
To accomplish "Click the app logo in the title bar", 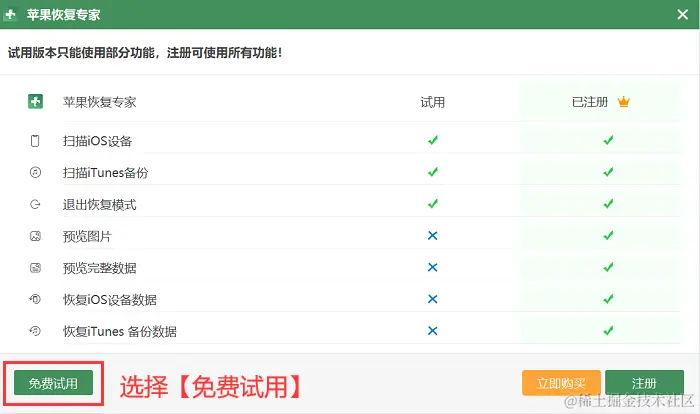I will 10,15.
